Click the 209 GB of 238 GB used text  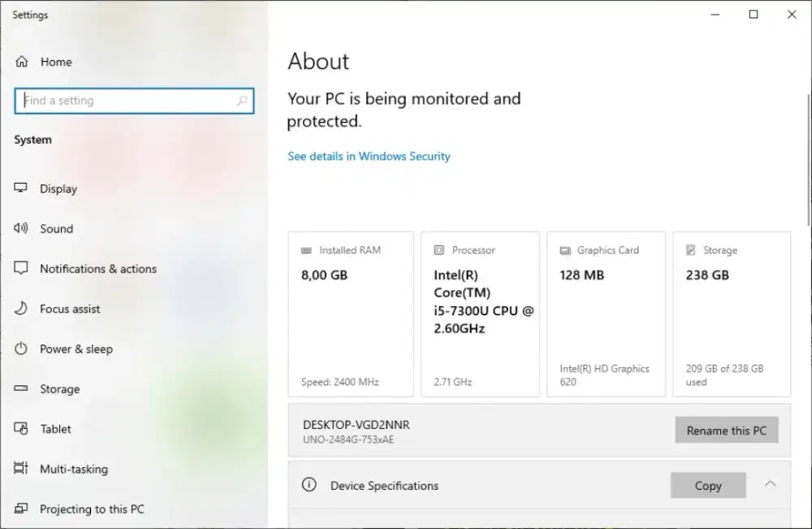pyautogui.click(x=724, y=375)
